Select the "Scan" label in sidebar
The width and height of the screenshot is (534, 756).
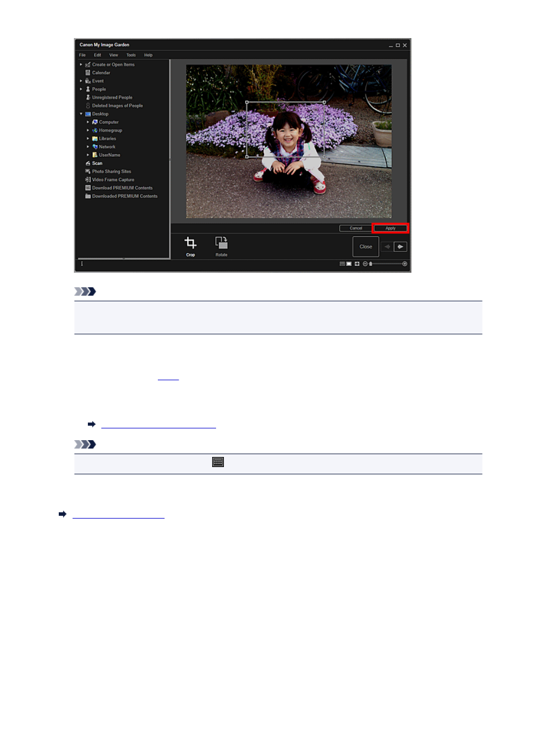97,164
